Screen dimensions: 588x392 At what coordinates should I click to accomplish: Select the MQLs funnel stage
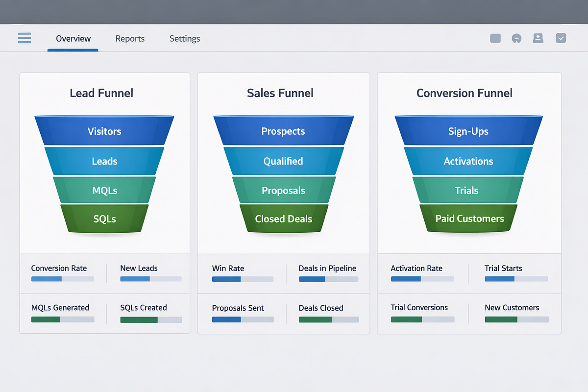click(x=104, y=190)
